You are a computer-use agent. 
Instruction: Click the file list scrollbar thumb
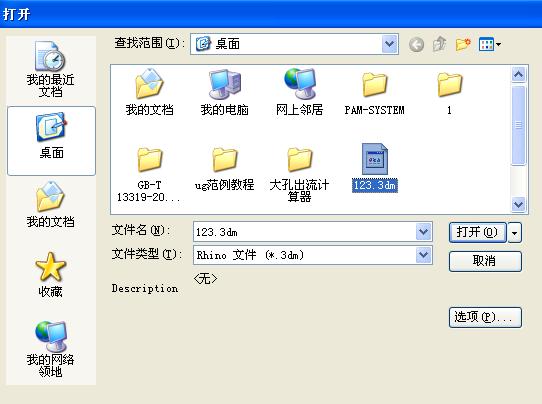click(518, 125)
